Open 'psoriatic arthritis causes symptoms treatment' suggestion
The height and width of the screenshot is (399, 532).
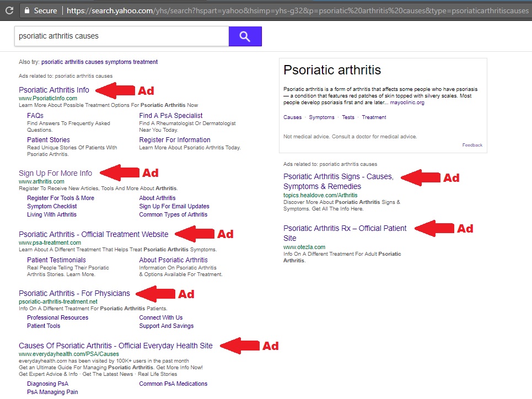coord(99,62)
